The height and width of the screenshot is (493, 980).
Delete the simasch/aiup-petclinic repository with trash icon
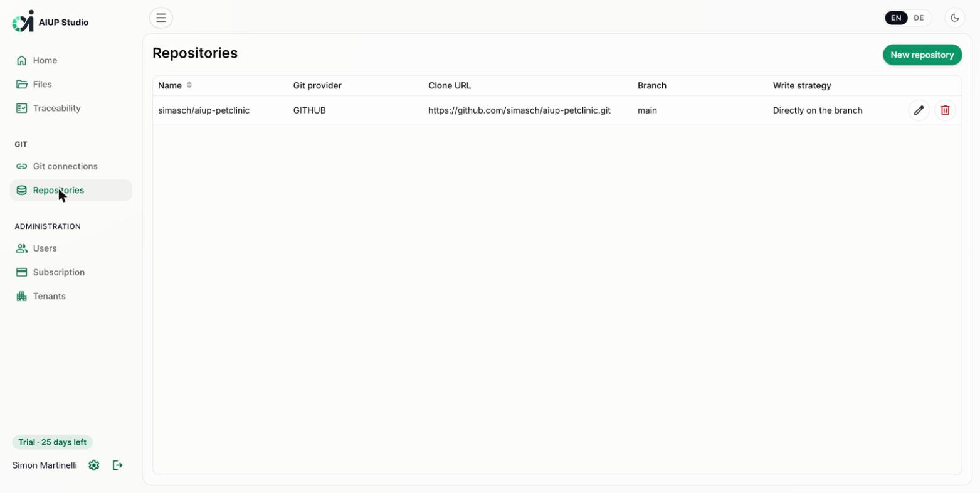[x=945, y=110]
